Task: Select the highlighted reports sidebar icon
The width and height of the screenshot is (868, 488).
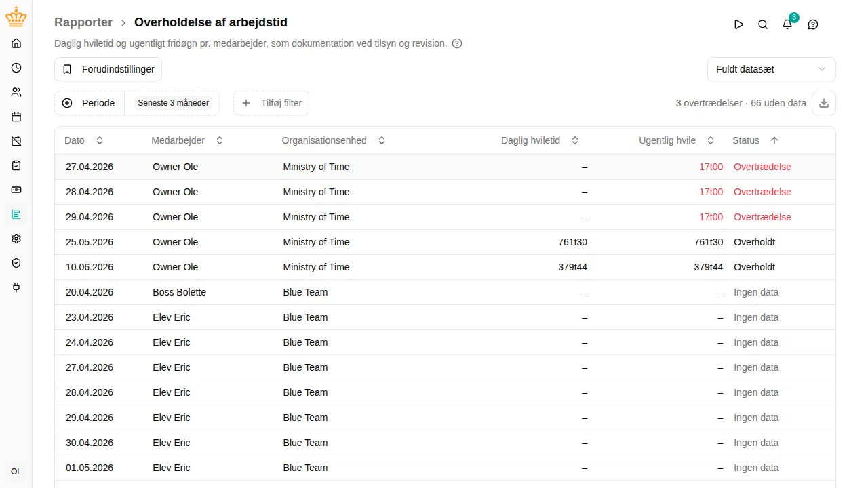Action: click(16, 214)
